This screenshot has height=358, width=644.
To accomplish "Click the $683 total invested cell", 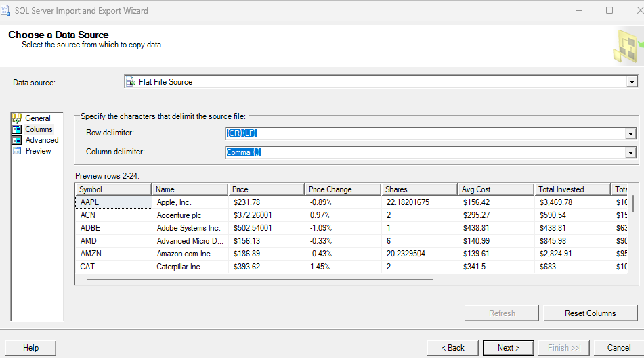I will 573,267.
